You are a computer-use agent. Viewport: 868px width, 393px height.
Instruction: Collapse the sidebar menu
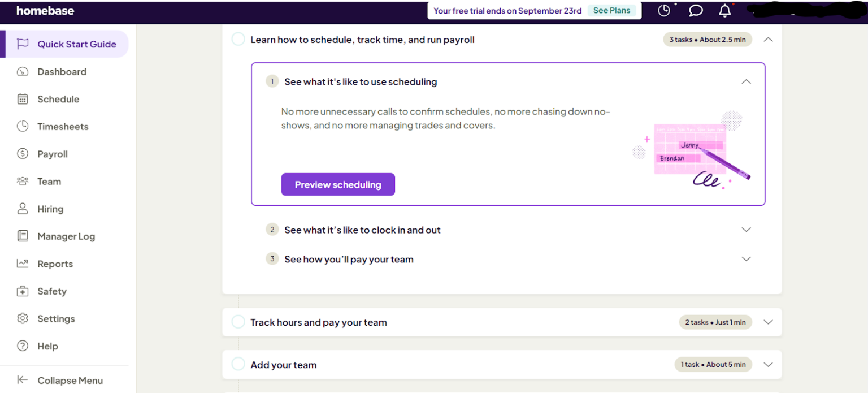[x=62, y=380]
